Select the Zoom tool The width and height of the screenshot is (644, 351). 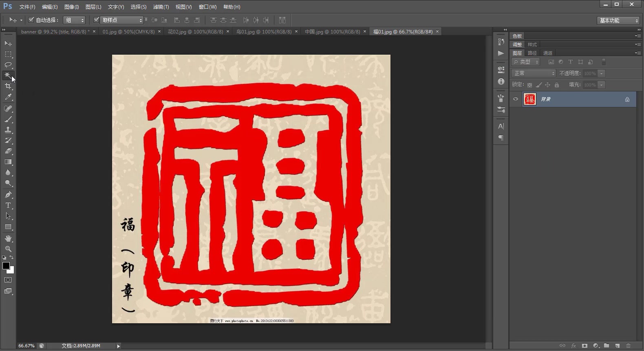pyautogui.click(x=8, y=249)
